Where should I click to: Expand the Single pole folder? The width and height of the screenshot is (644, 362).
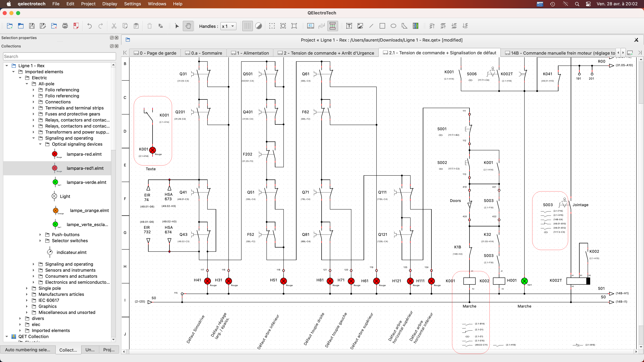click(27, 288)
